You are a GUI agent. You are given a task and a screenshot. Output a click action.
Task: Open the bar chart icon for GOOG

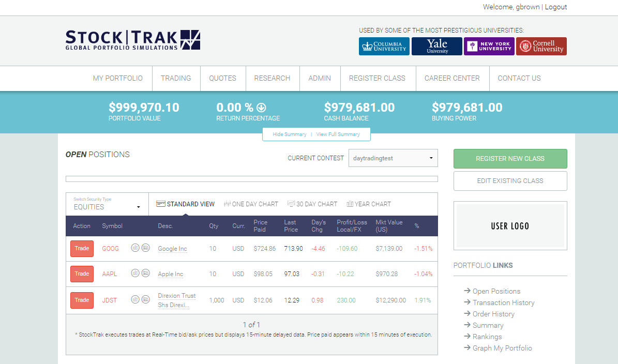coord(135,248)
